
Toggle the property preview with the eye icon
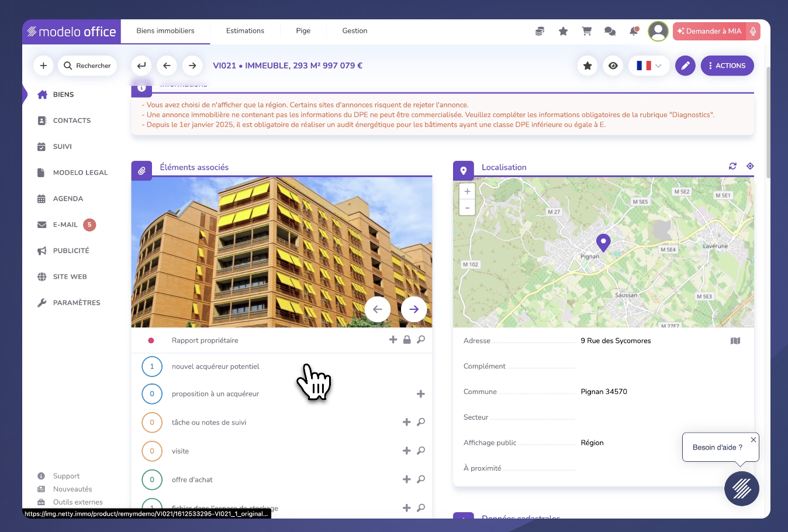(x=613, y=65)
